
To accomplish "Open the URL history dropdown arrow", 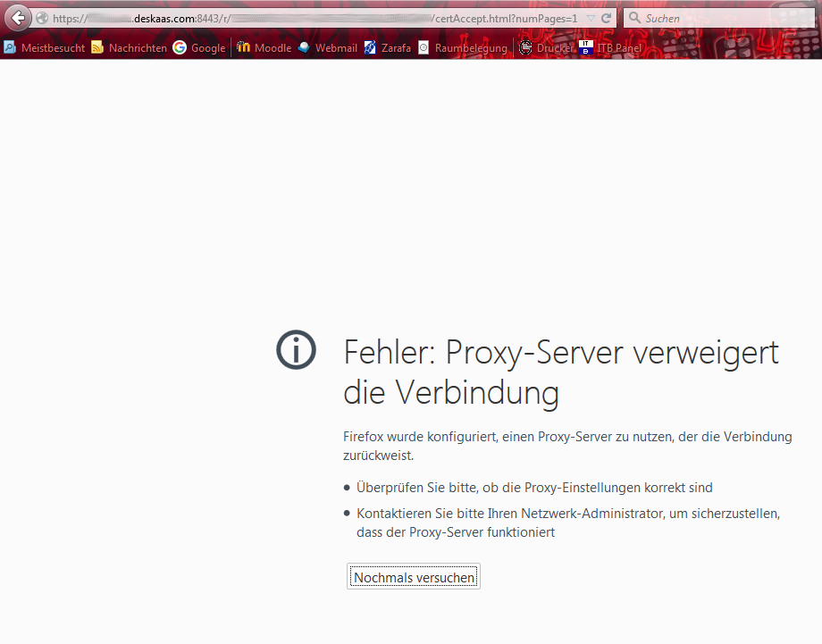I will point(591,18).
